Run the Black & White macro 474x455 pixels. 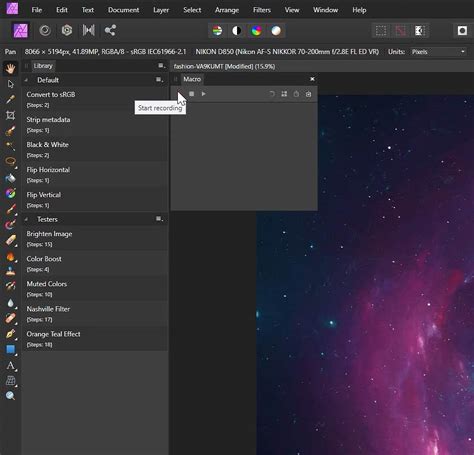tap(95, 149)
